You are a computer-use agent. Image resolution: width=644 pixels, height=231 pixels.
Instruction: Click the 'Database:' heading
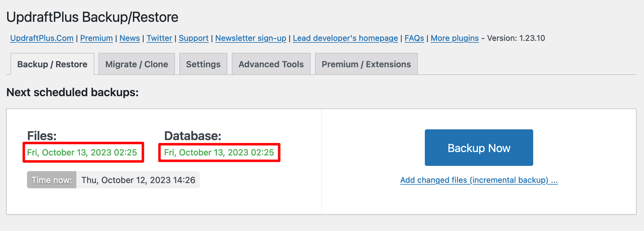(x=193, y=136)
